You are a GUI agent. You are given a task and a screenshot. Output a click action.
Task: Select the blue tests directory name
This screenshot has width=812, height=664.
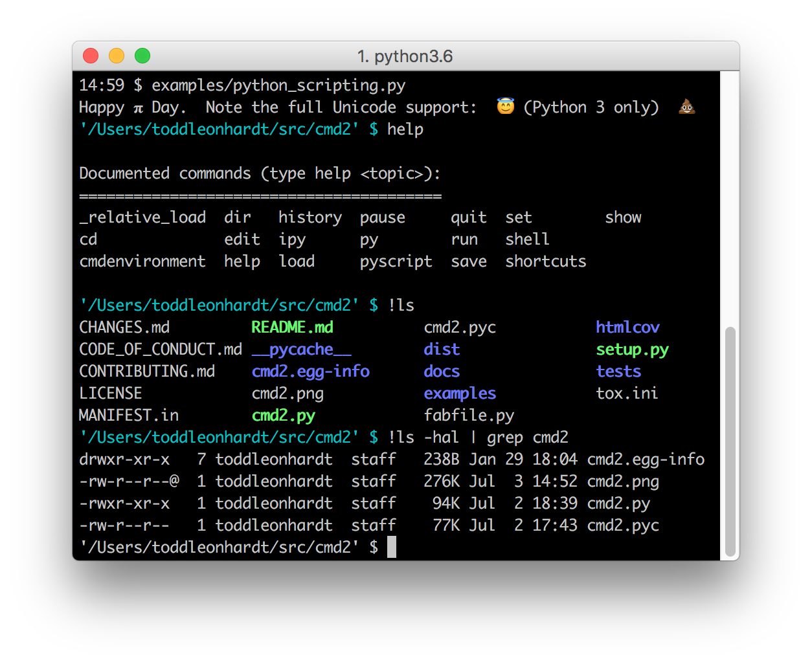pyautogui.click(x=618, y=371)
